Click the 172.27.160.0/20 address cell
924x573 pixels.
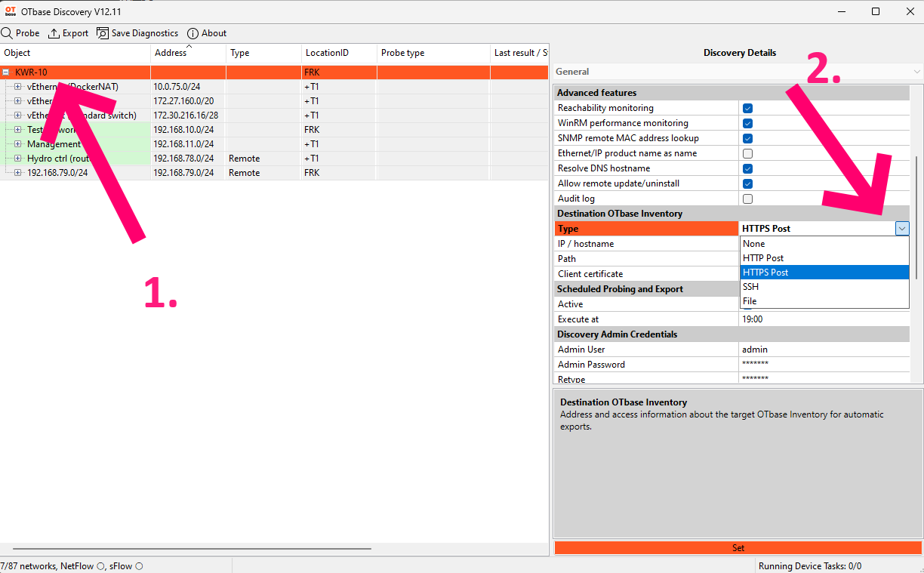(x=189, y=101)
